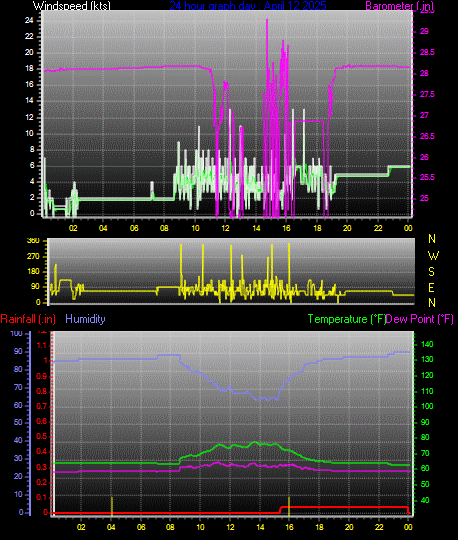Screen dimensions: 458x540
Task: Click the 14 value on windspeed axis
Action: pos(29,100)
